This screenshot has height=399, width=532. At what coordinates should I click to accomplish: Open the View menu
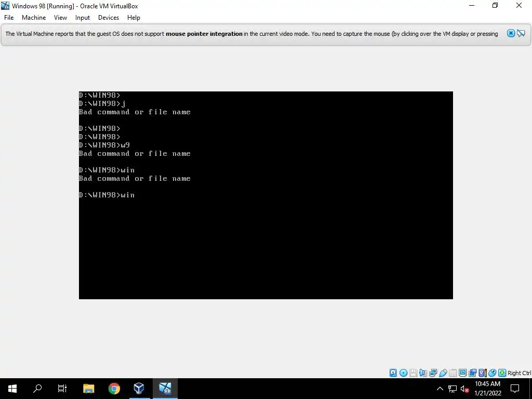pyautogui.click(x=60, y=18)
